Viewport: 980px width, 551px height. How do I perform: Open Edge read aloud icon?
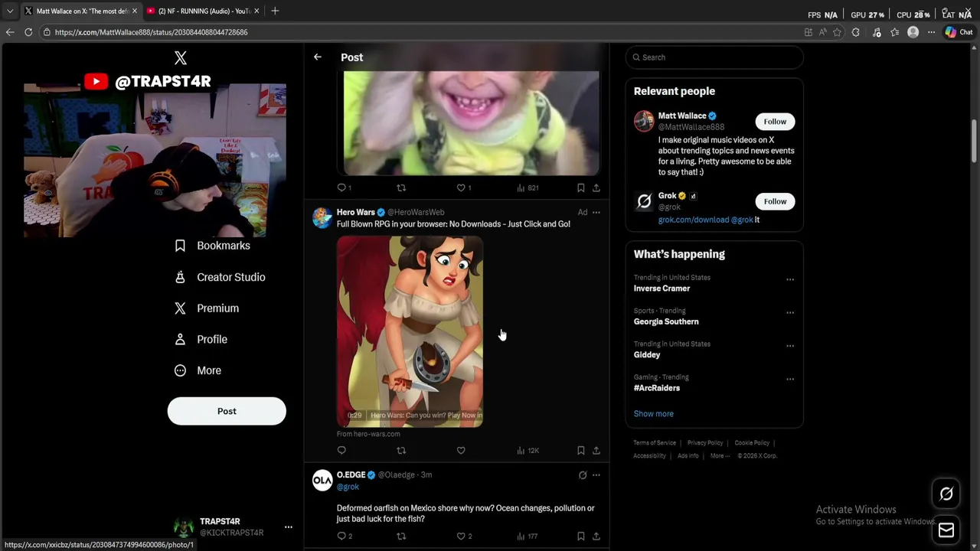pos(823,32)
